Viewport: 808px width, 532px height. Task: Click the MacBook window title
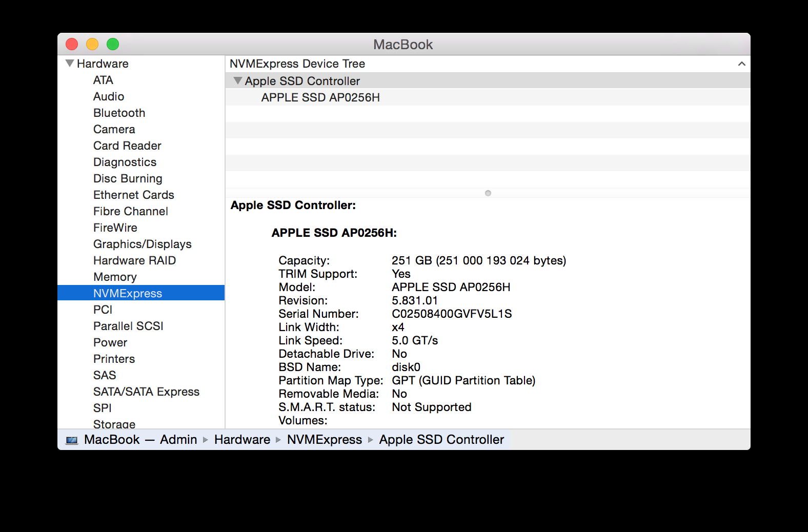coord(403,45)
